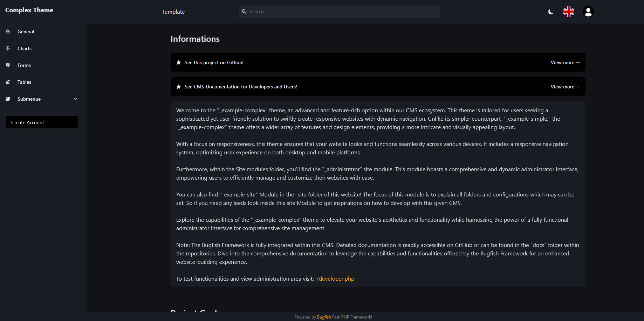644x321 pixels.
Task: Click the General sidebar icon
Action: pos(8,32)
